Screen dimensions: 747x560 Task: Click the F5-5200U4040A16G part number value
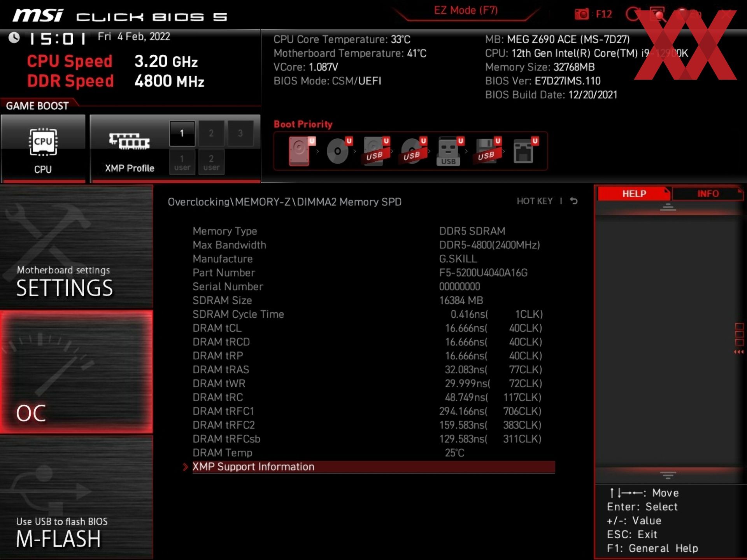pyautogui.click(x=483, y=273)
